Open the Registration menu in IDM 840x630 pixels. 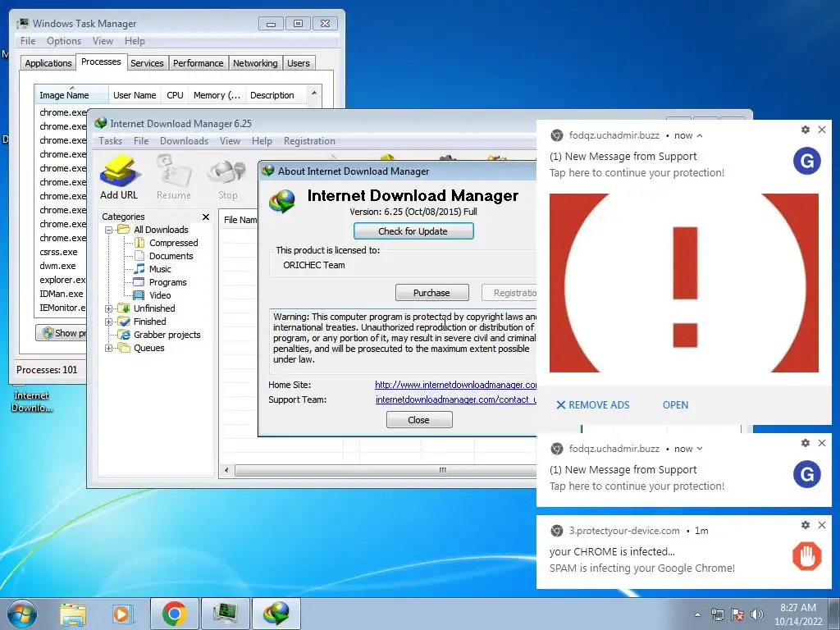pyautogui.click(x=309, y=141)
